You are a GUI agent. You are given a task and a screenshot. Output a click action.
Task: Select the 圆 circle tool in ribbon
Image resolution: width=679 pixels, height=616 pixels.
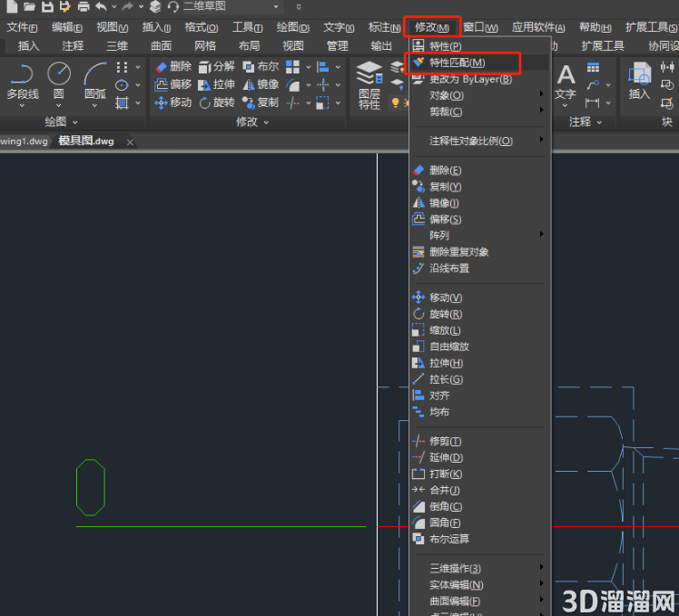(x=59, y=83)
